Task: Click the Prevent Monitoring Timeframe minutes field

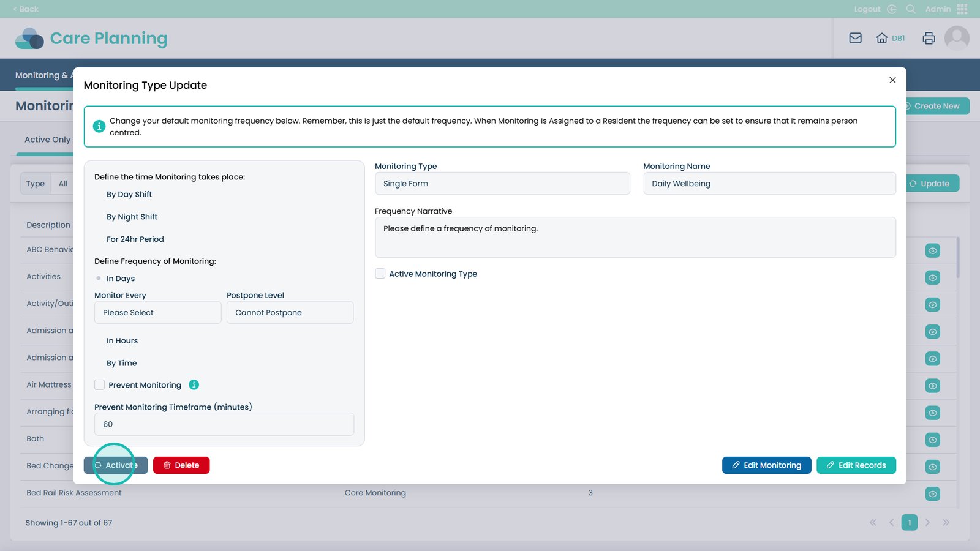Action: point(224,424)
